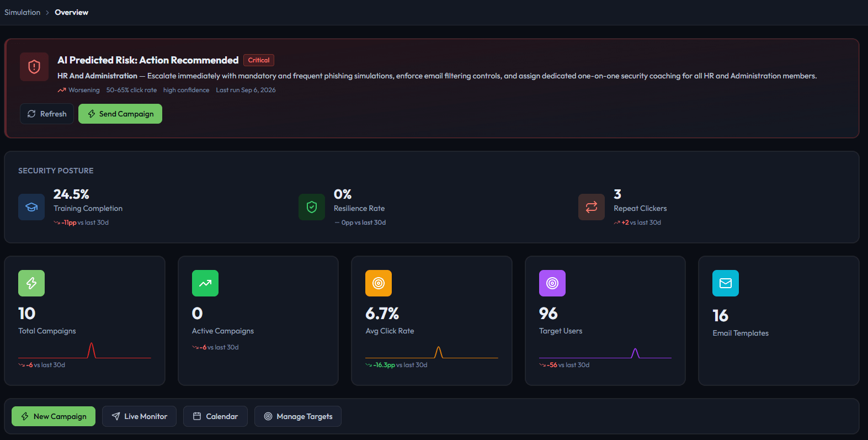Click the Total Campaigns lightning bolt icon
This screenshot has width=868, height=440.
(x=31, y=283)
